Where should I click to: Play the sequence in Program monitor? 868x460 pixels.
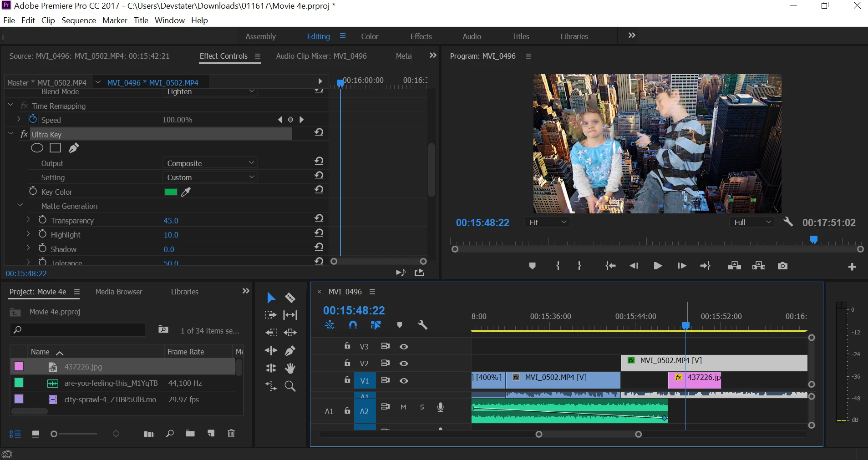(657, 266)
